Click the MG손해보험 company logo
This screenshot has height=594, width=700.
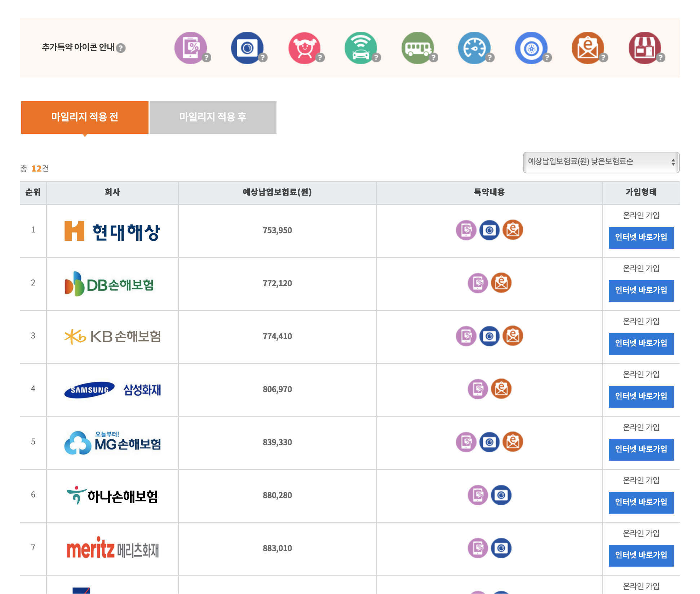click(x=112, y=443)
